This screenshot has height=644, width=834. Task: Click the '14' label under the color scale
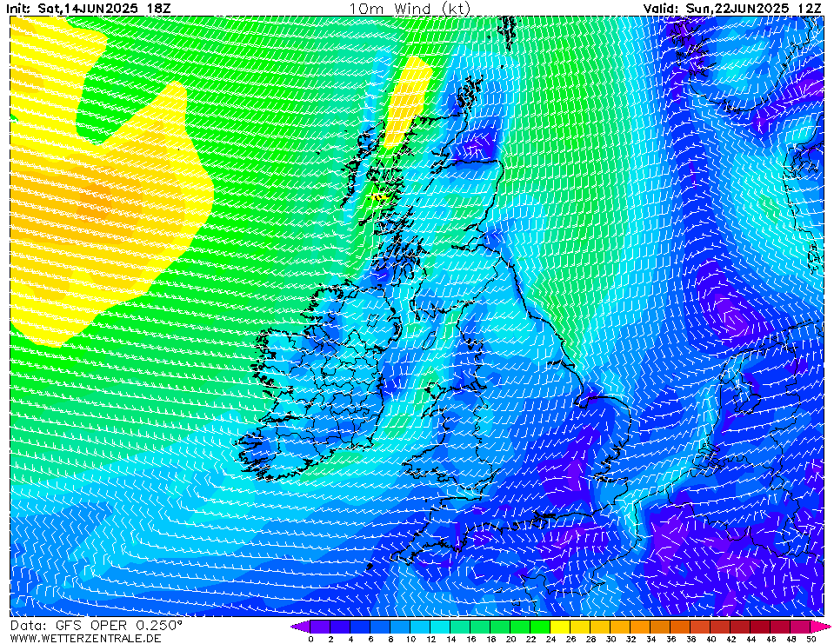[x=450, y=639]
